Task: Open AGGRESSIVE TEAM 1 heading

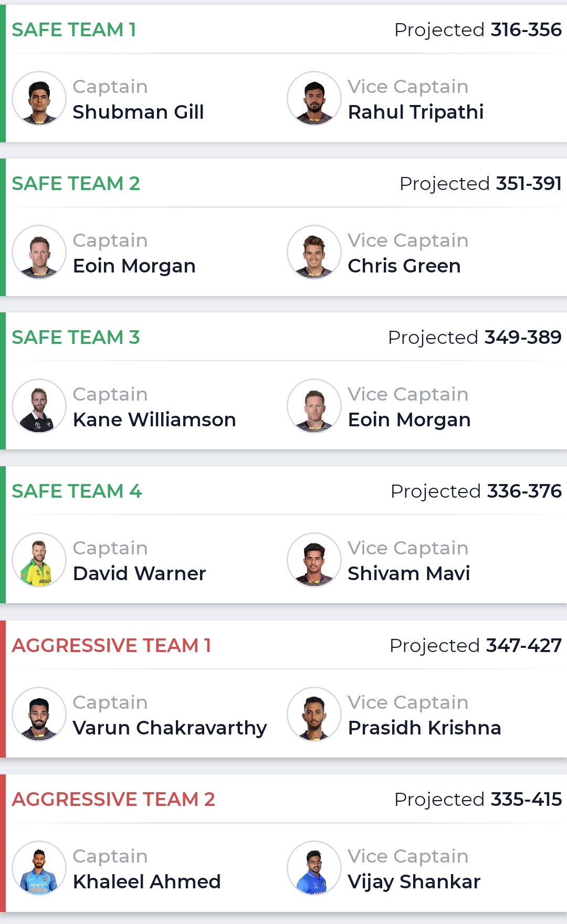Action: coord(111,645)
